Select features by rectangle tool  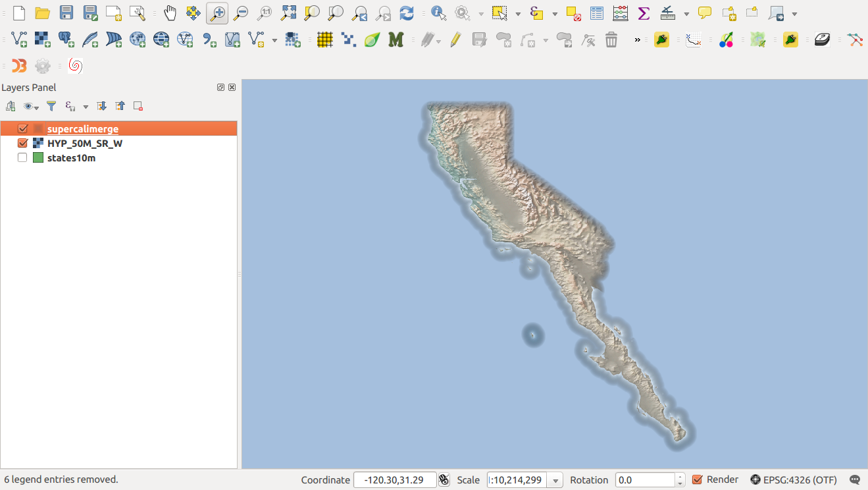(x=499, y=13)
